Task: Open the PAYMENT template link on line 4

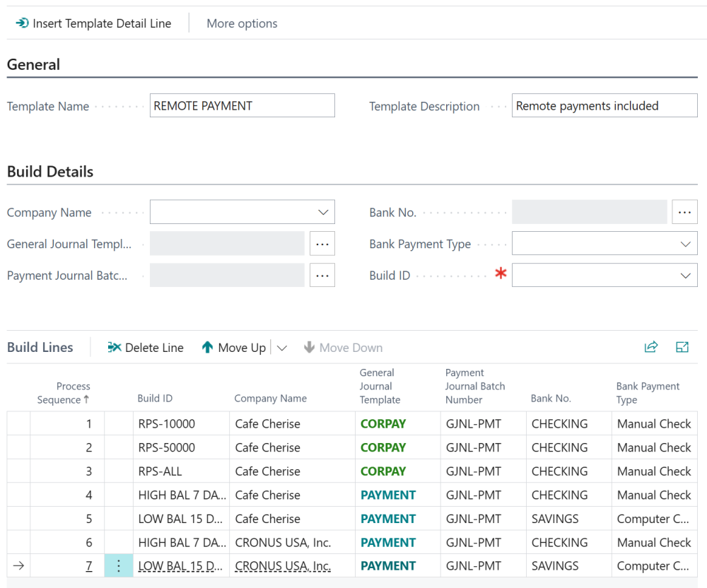Action: click(x=387, y=495)
